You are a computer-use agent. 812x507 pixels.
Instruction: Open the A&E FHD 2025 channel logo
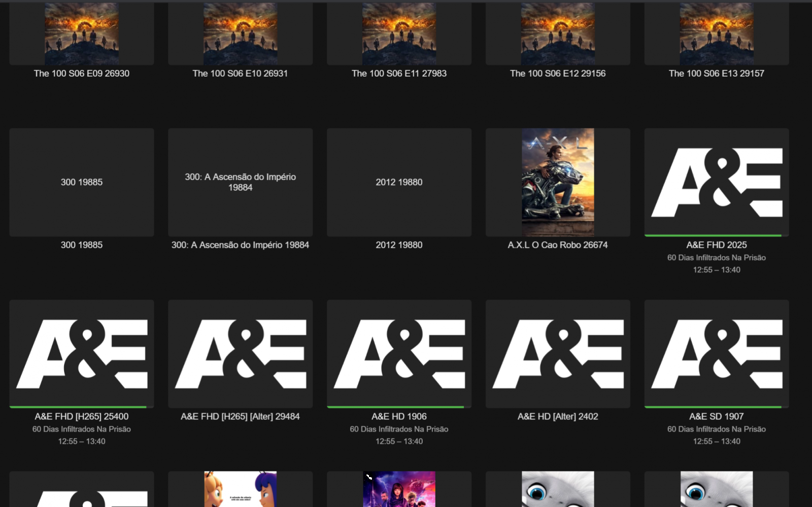coord(717,182)
